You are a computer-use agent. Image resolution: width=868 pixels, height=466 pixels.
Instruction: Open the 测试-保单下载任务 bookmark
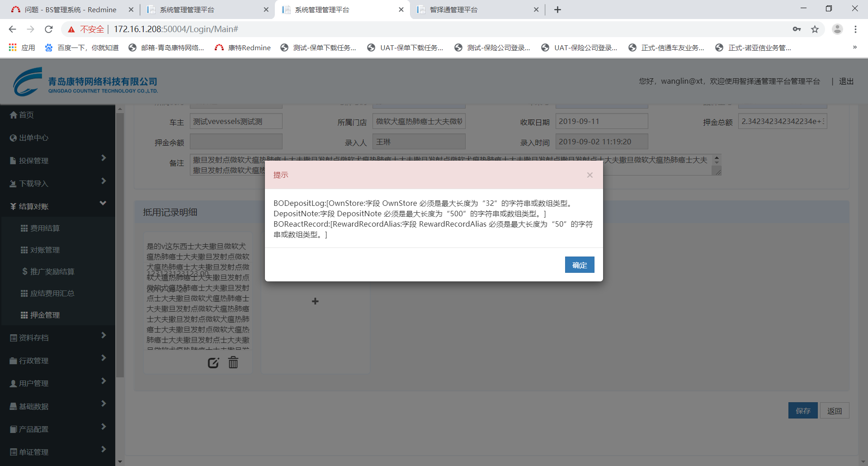pos(318,48)
